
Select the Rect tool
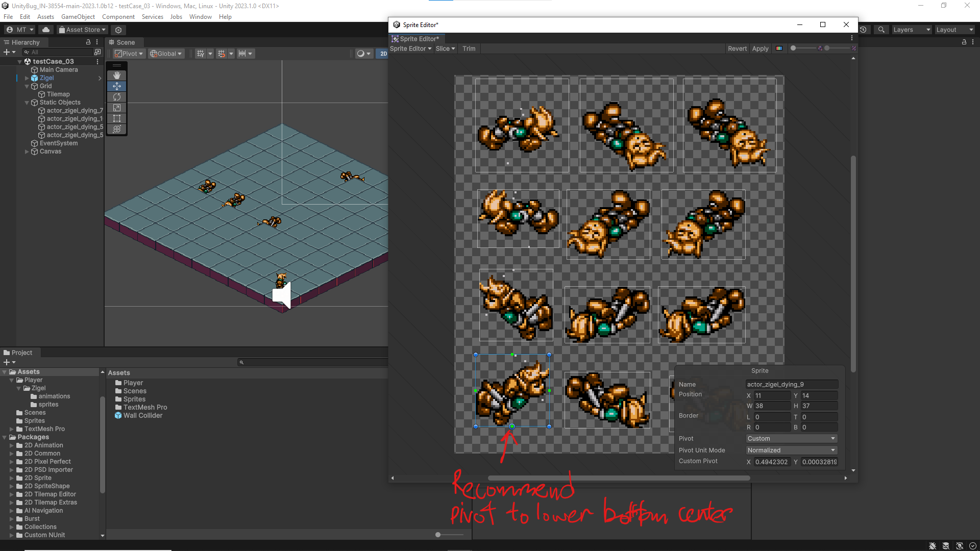(117, 118)
